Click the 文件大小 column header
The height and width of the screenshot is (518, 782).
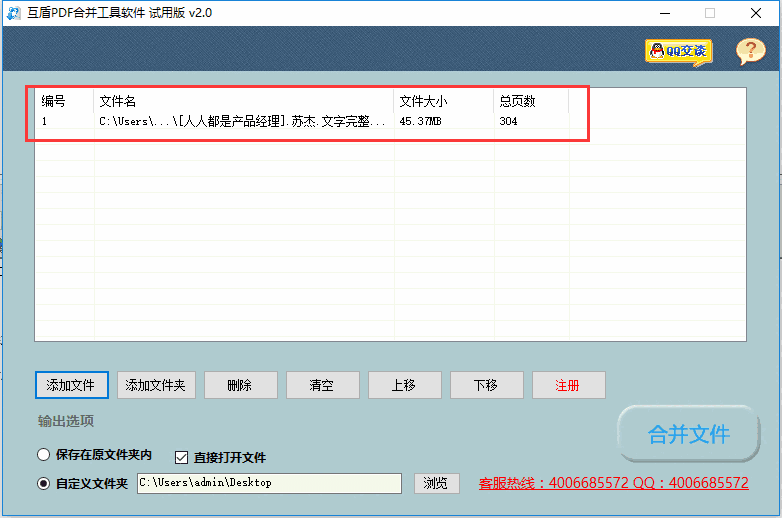point(444,101)
